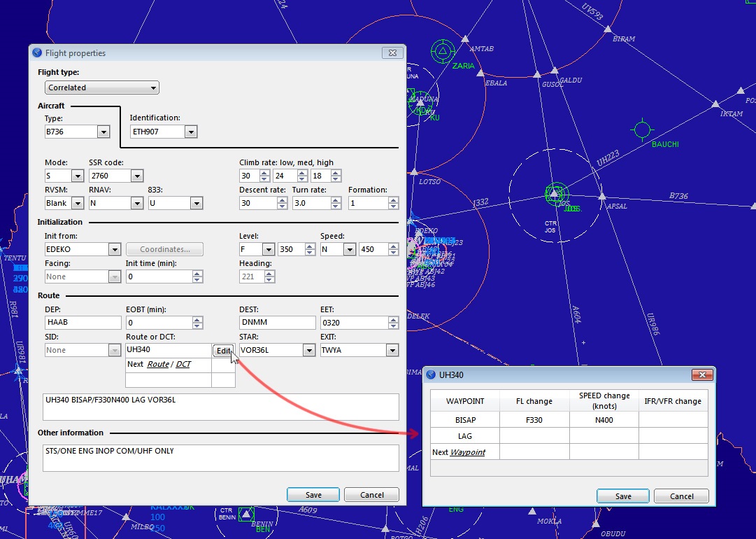
Task: Click the AMTAB waypoint triangle
Action: (465, 38)
